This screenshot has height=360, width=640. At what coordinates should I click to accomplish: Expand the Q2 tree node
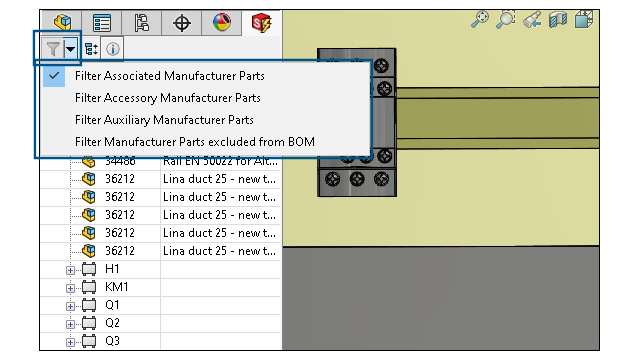click(70, 324)
